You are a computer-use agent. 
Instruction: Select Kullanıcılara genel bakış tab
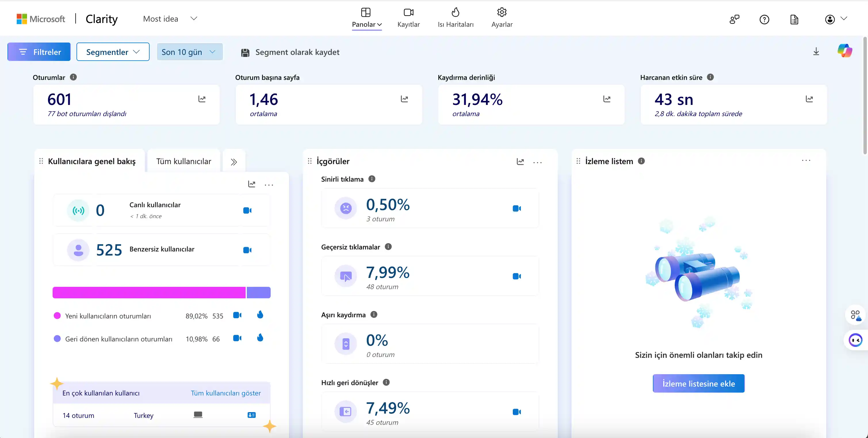92,161
